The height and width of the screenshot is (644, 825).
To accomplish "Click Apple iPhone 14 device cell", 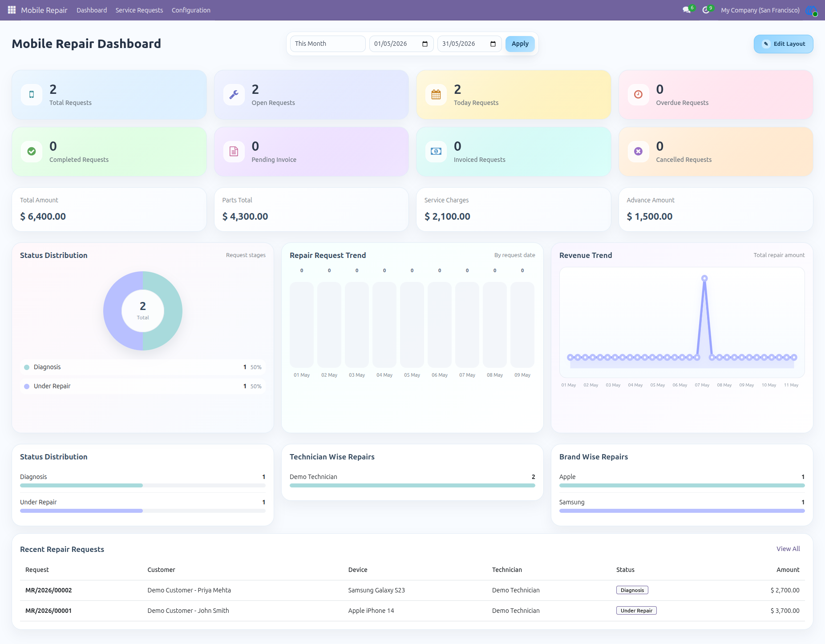I will pyautogui.click(x=371, y=611).
